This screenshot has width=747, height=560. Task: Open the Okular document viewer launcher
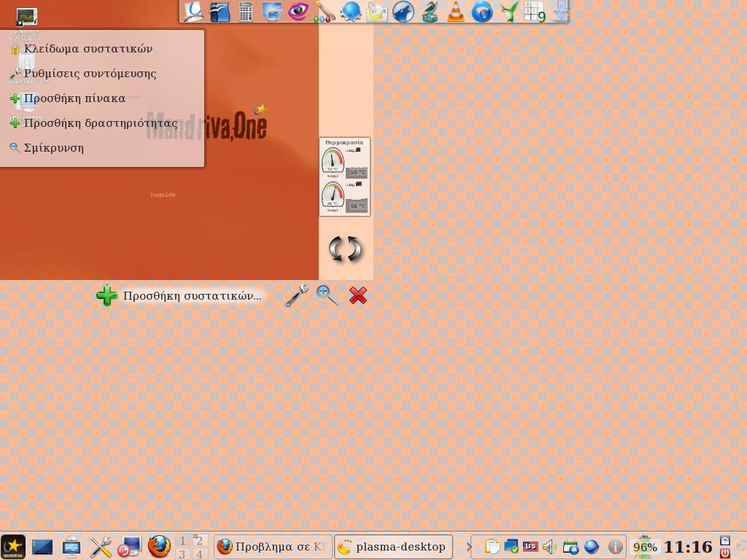click(193, 12)
